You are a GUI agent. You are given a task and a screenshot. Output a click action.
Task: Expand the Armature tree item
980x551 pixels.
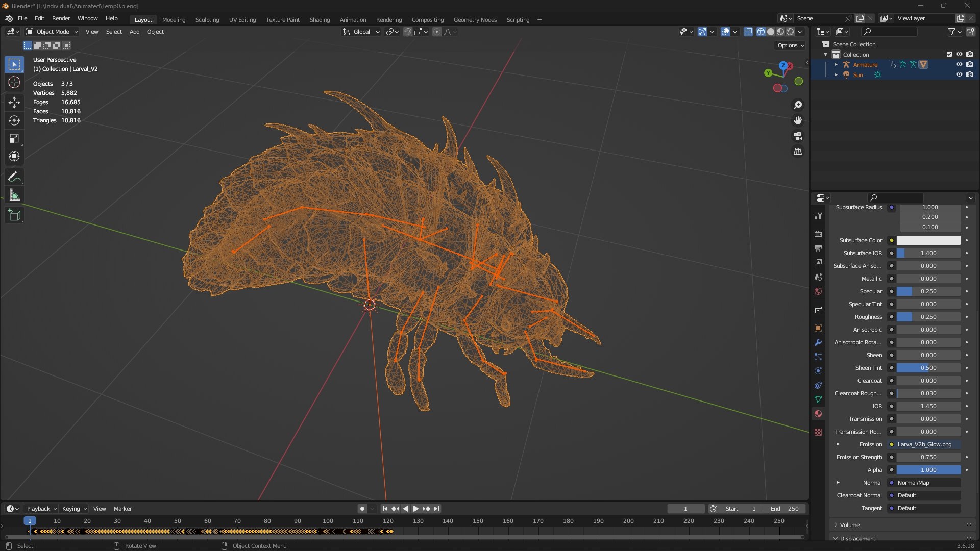pos(836,65)
